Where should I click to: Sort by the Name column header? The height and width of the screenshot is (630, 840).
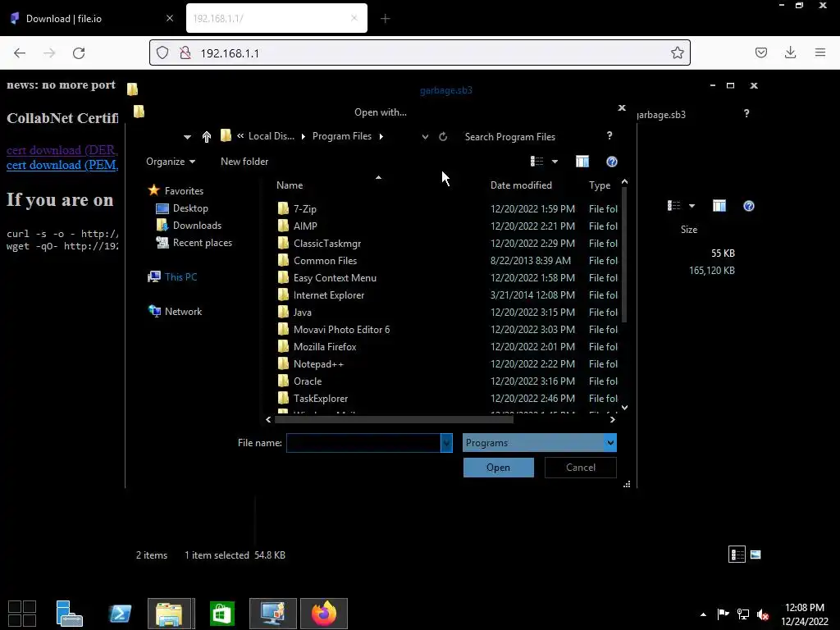[290, 185]
